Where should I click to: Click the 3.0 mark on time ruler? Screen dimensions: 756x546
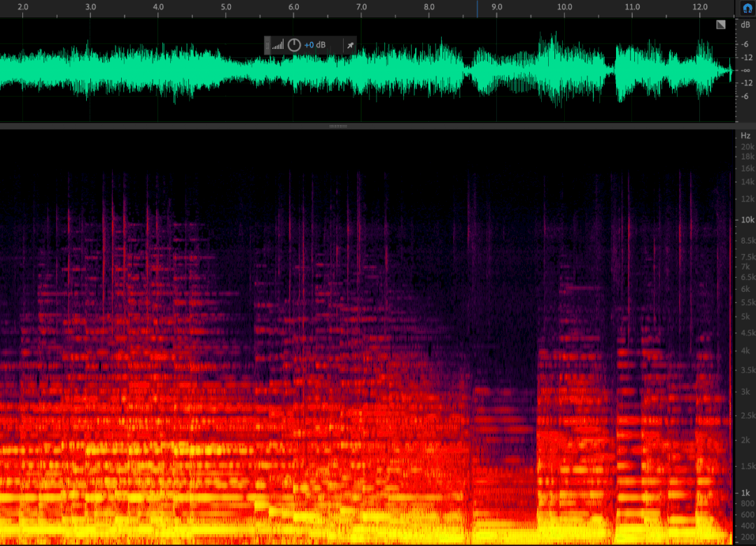(x=90, y=7)
